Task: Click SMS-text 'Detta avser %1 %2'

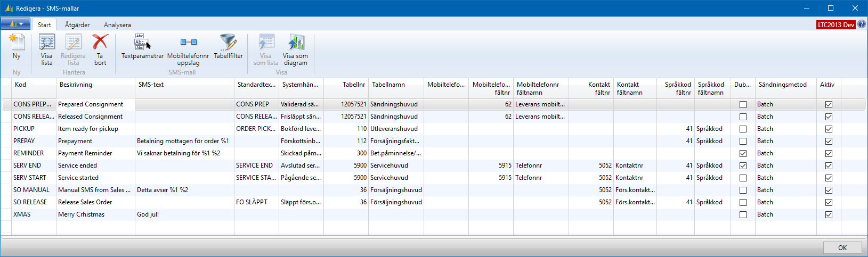Action: pyautogui.click(x=184, y=190)
